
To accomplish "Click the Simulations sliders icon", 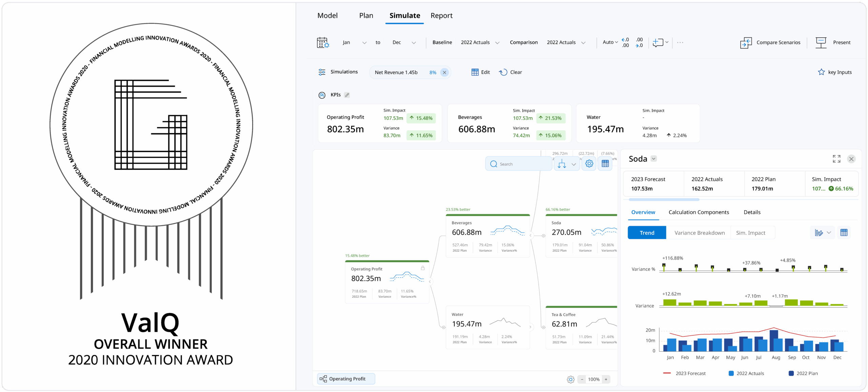I will pyautogui.click(x=322, y=72).
